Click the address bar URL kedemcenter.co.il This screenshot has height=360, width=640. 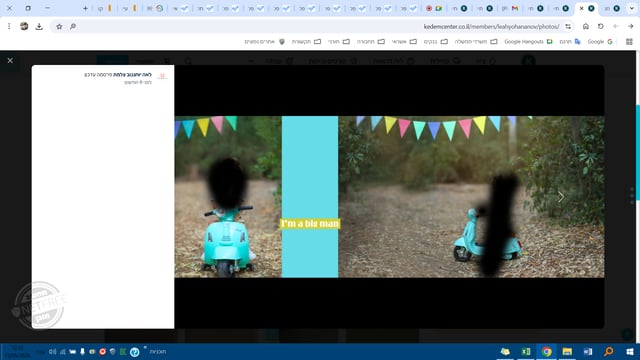pos(491,27)
